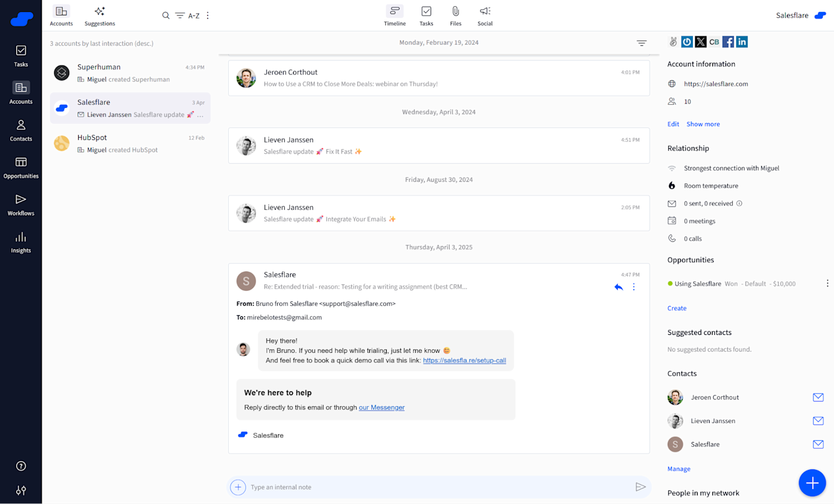Open Jeroen Corthout webinar email
Viewport: 834px width, 504px height.
(x=438, y=77)
